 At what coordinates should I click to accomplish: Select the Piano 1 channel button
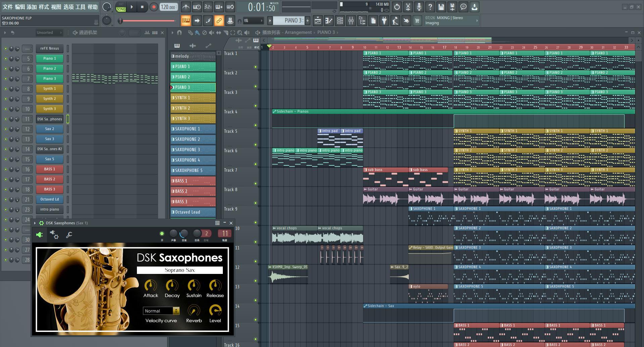click(x=50, y=58)
